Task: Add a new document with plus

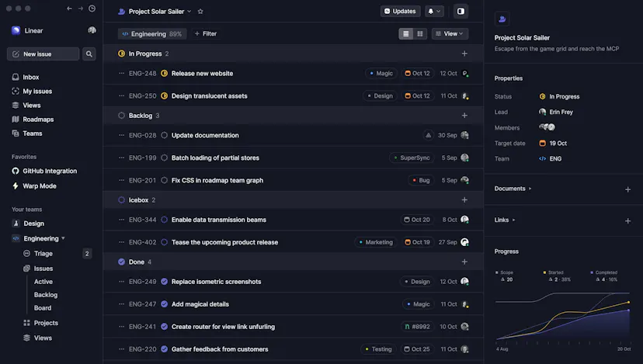Action: click(x=627, y=189)
